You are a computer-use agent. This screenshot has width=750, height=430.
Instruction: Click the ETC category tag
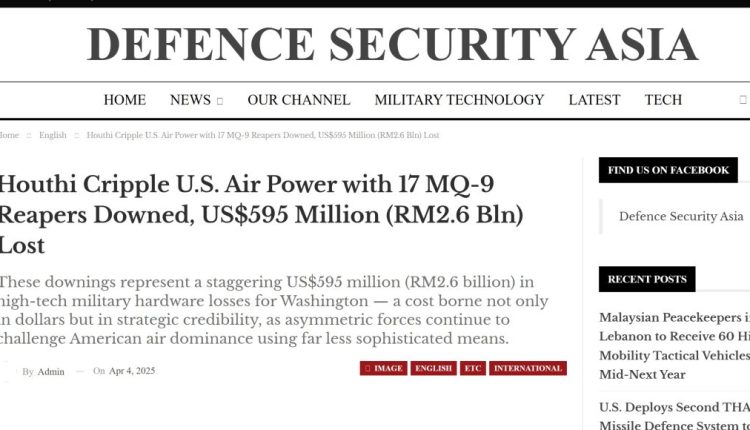[x=473, y=369]
